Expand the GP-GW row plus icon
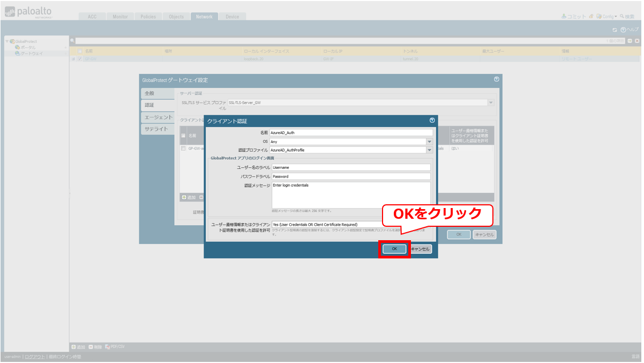 73,58
